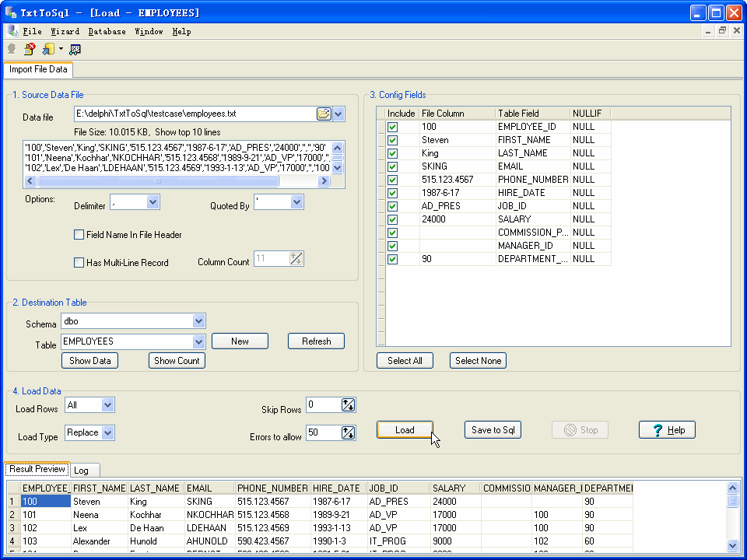Uncheck Include for the MANAGER_ID field

[x=392, y=247]
